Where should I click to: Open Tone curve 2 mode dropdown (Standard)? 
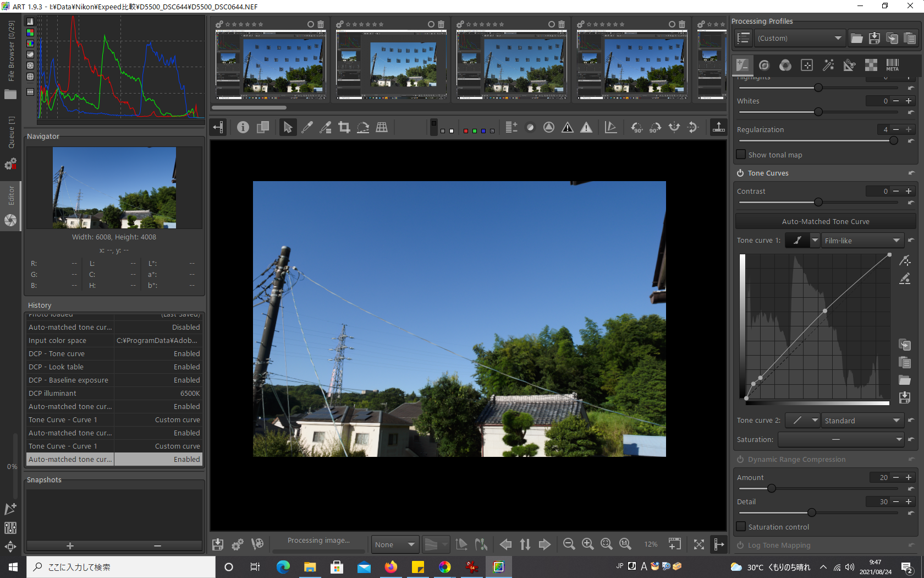862,421
